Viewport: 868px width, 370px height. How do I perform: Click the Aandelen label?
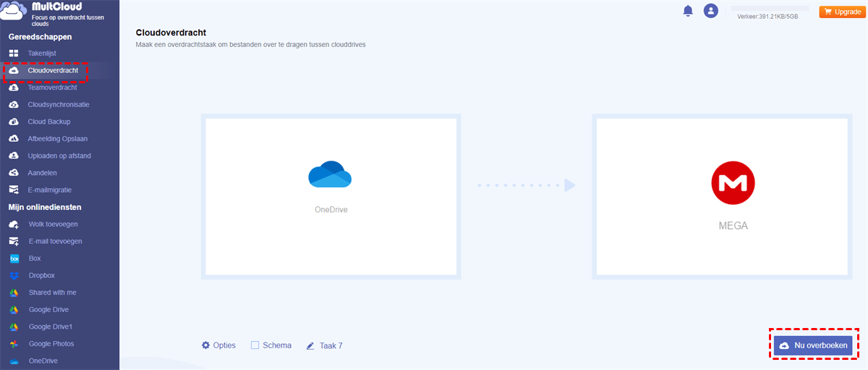click(43, 173)
